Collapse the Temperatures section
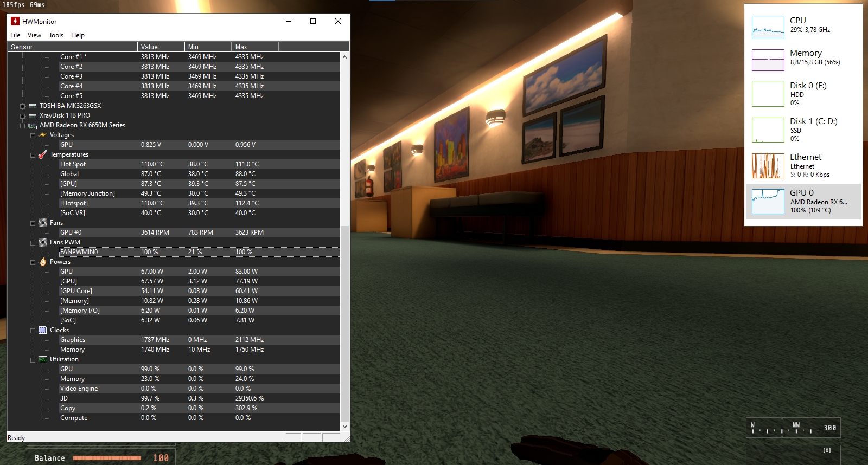This screenshot has height=465, width=868. (x=33, y=155)
